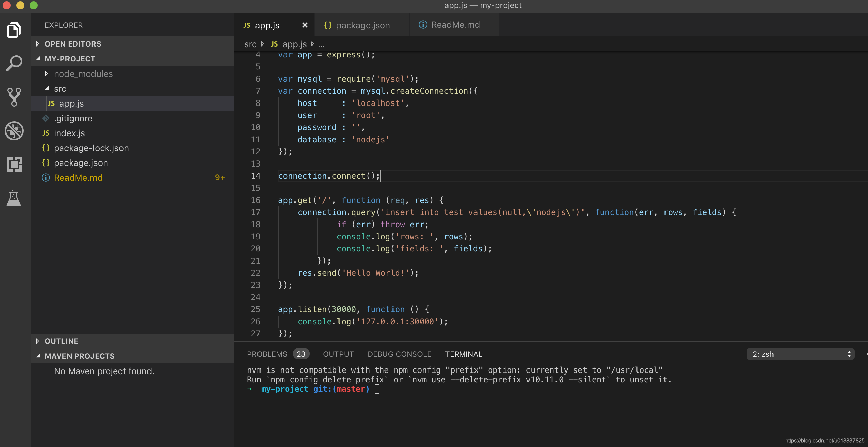This screenshot has height=447, width=868.
Task: Click the 23 problems count badge
Action: point(301,354)
